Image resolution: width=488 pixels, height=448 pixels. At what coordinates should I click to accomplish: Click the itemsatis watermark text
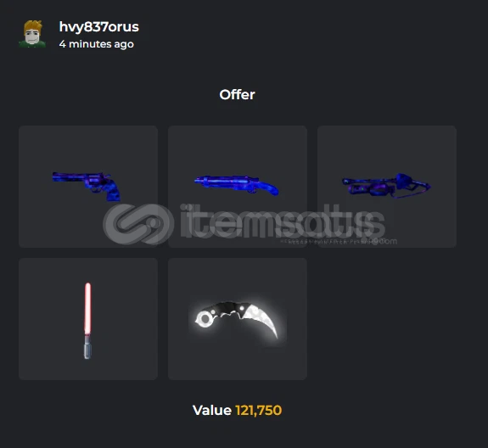(x=283, y=221)
